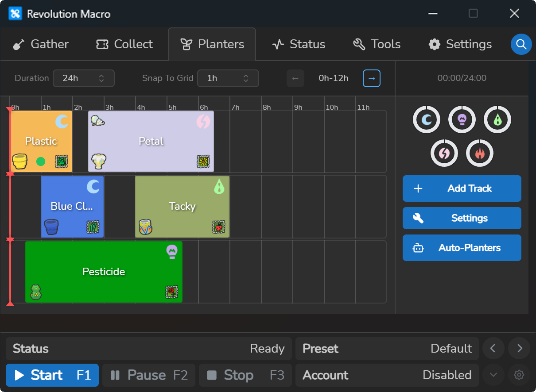Click the cotton puff icon atop Petal block
The image size is (536, 392).
point(98,120)
